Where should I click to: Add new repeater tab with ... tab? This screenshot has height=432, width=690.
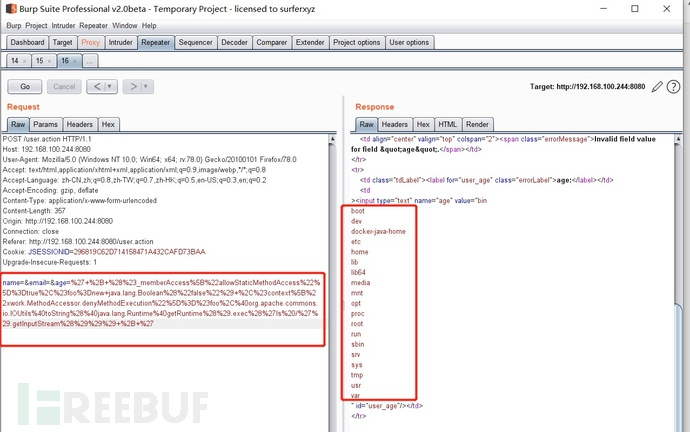(x=90, y=61)
